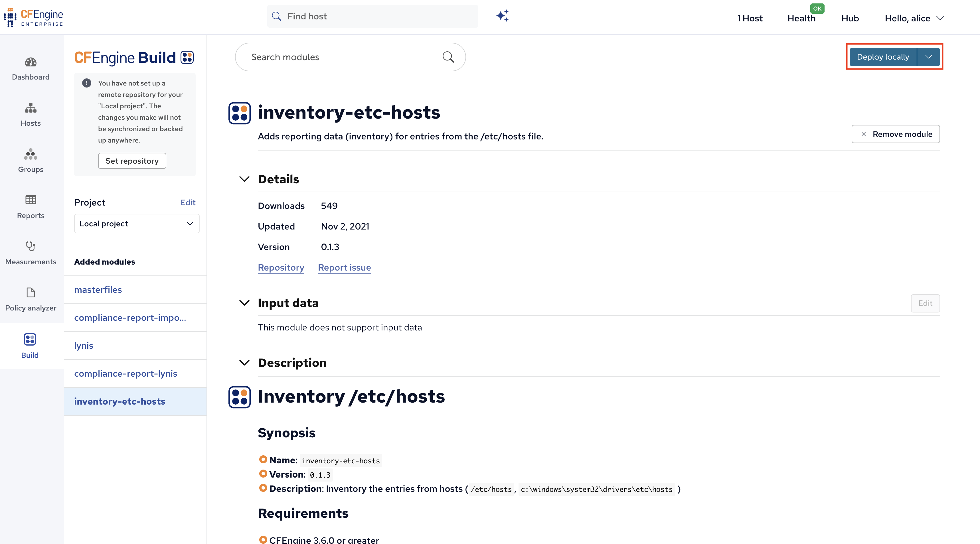Click the Added modules heading
Image resolution: width=980 pixels, height=544 pixels.
(x=105, y=262)
